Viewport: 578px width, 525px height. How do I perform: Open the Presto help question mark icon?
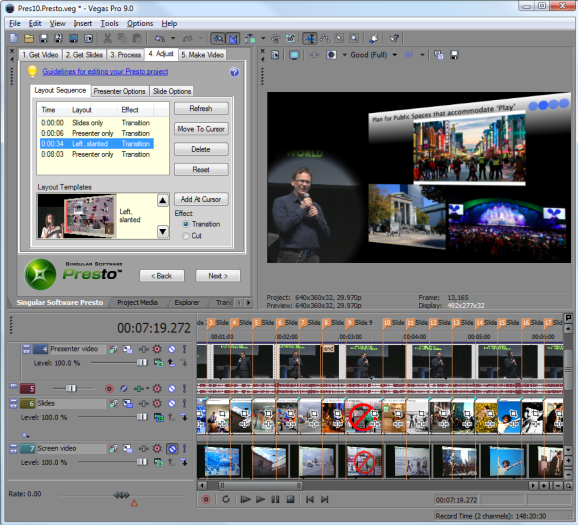pos(234,72)
